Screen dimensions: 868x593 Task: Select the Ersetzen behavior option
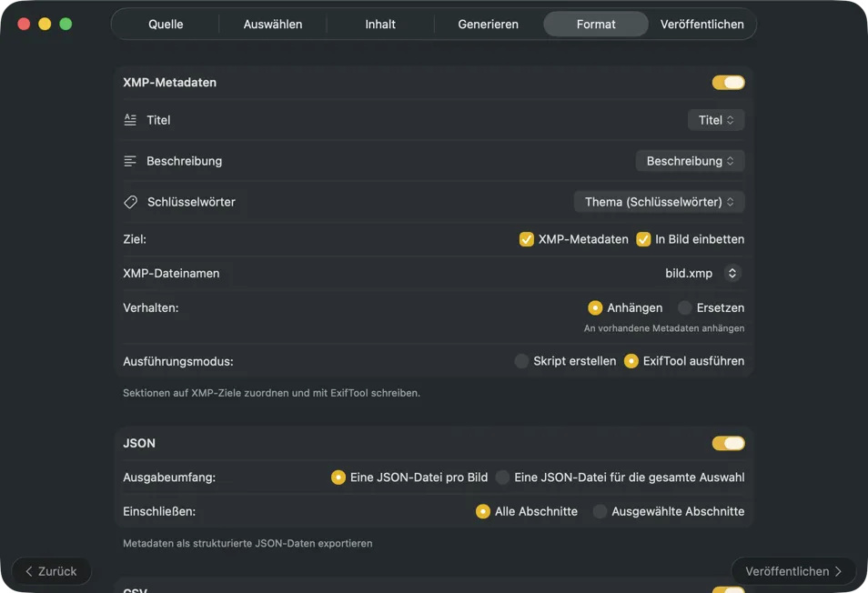pos(685,307)
